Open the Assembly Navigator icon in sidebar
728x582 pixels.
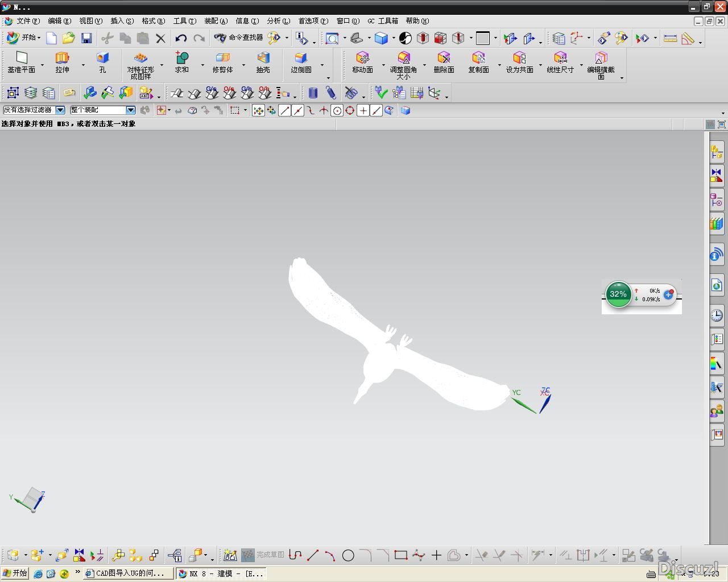point(717,152)
